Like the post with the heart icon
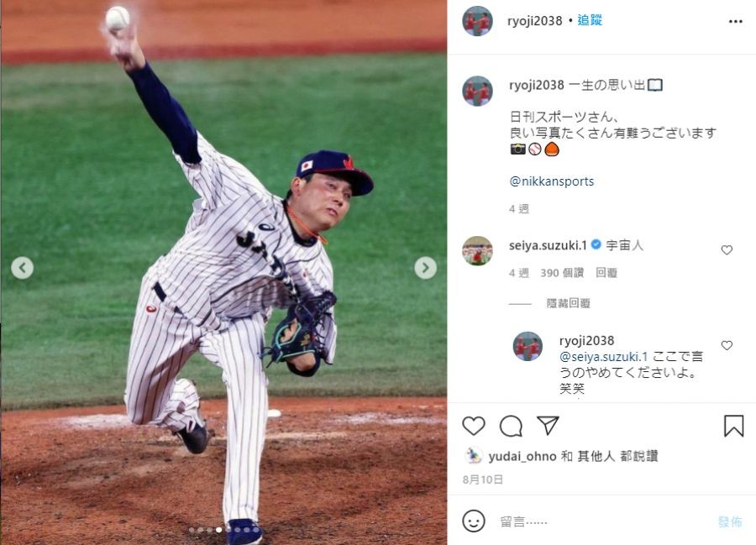This screenshot has width=756, height=545. tap(474, 426)
